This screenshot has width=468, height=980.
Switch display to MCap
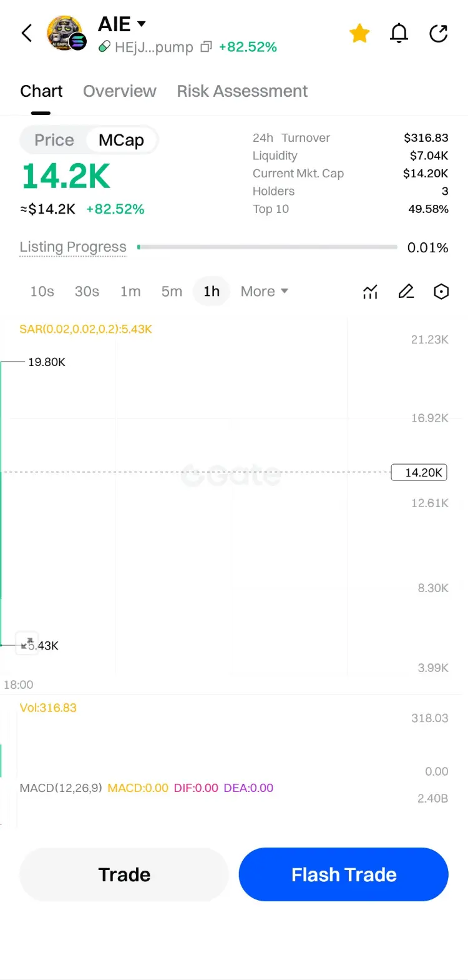(x=121, y=140)
